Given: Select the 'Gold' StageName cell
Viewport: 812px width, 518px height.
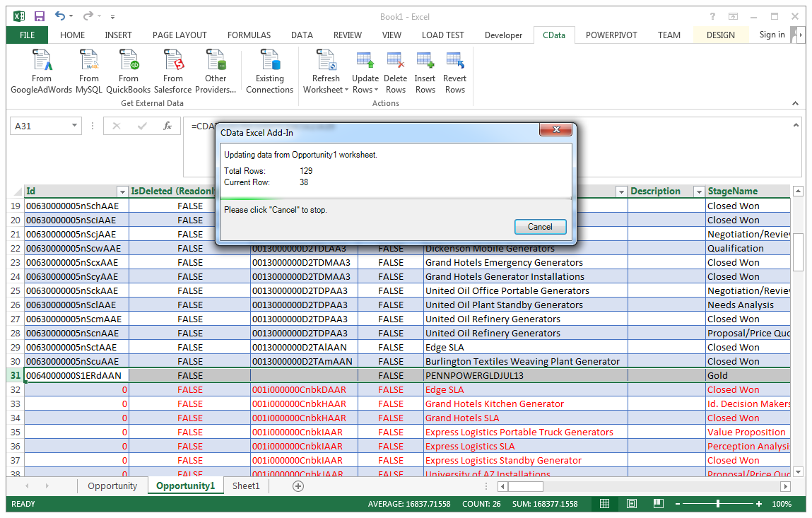Looking at the screenshot, I should [748, 375].
